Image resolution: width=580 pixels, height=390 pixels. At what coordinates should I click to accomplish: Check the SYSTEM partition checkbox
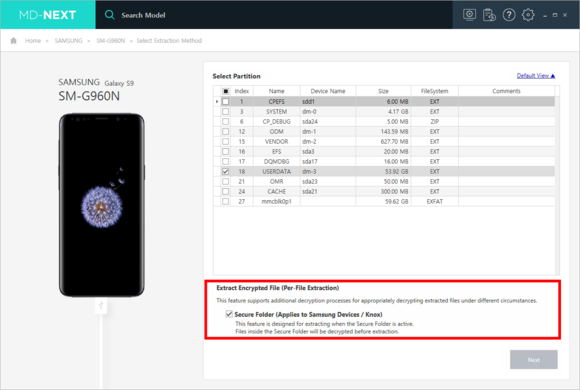226,111
